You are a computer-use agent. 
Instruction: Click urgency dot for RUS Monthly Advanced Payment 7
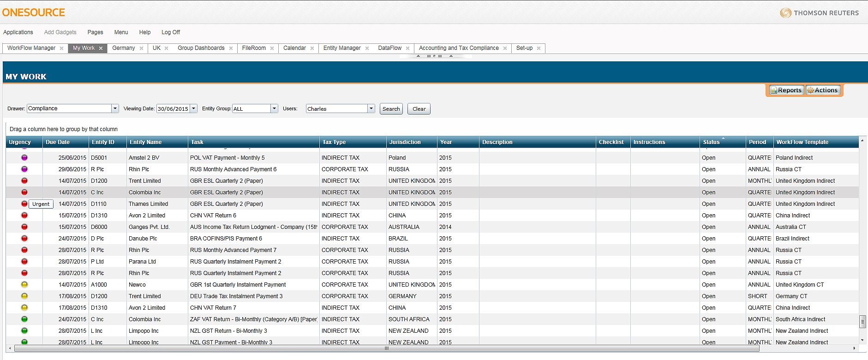[24, 250]
